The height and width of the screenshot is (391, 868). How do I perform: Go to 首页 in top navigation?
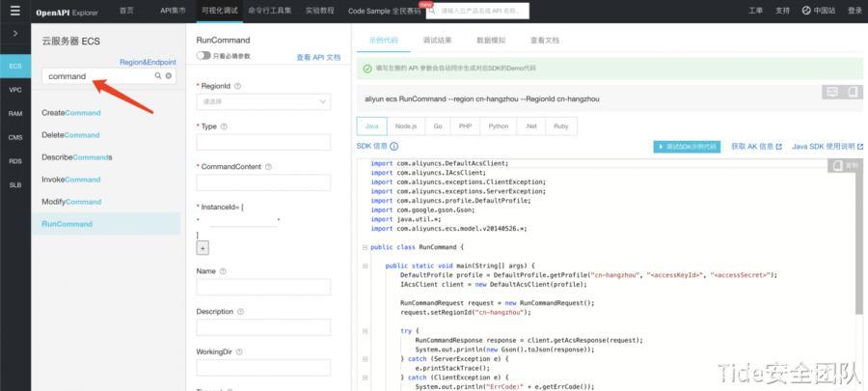126,11
